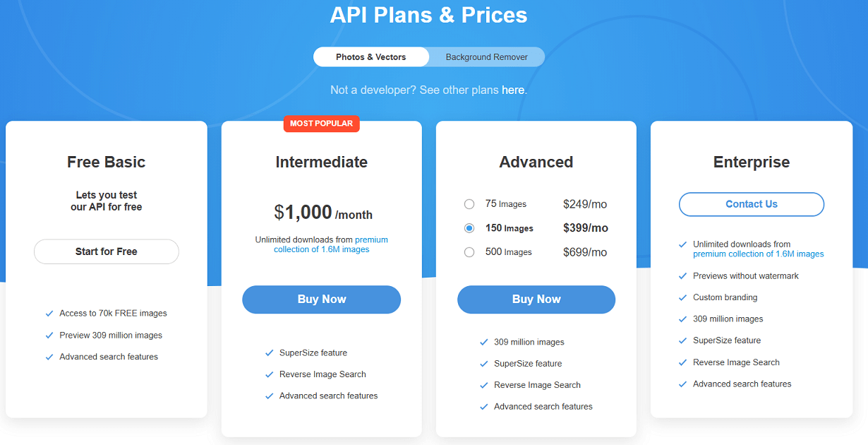The width and height of the screenshot is (868, 445).
Task: Click the checkmark beside "309 million images" in Advanced
Action: click(x=484, y=342)
